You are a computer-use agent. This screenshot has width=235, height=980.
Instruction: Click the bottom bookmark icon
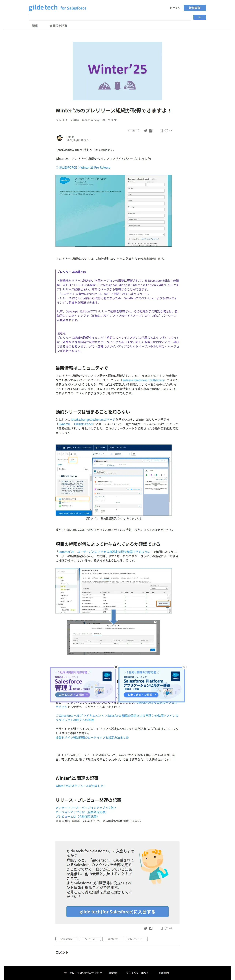click(161, 928)
